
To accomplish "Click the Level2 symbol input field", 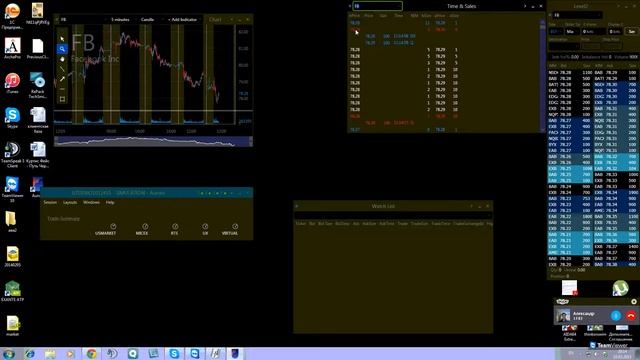I will click(x=577, y=15).
